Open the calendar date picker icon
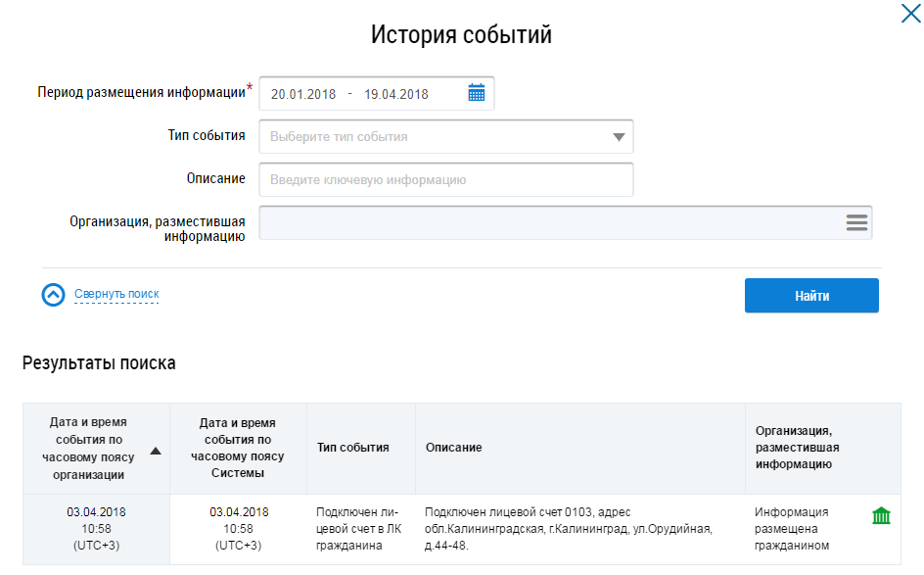The image size is (924, 575). tap(477, 94)
